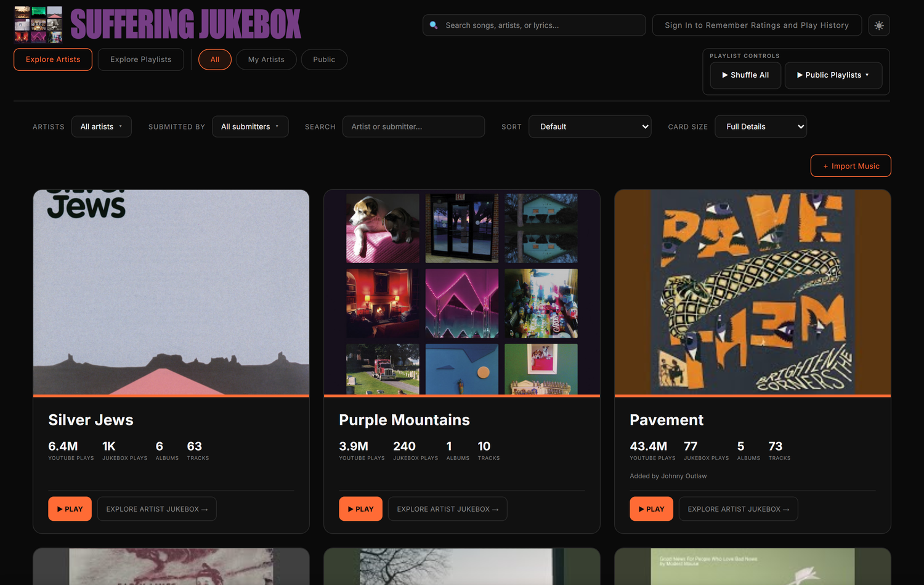This screenshot has height=585, width=924.
Task: Click Silver Jews 63 tracks stat
Action: tap(198, 450)
